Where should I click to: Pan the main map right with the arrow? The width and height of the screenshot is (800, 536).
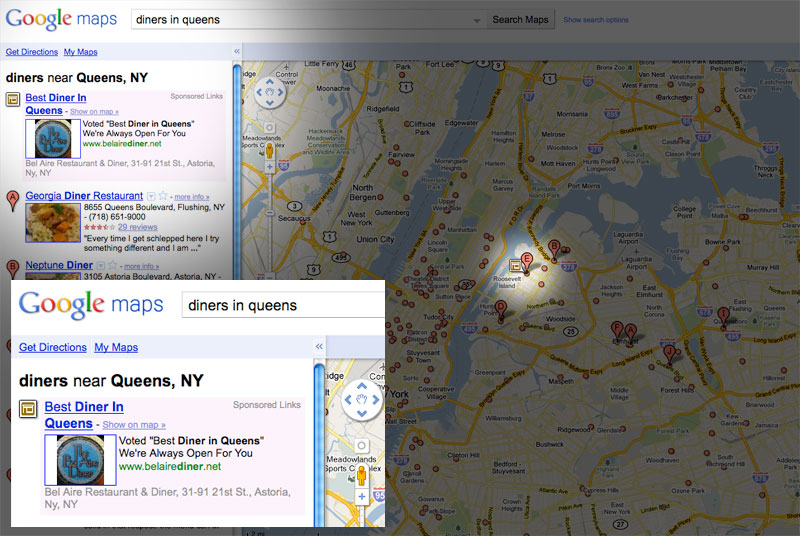[x=281, y=92]
